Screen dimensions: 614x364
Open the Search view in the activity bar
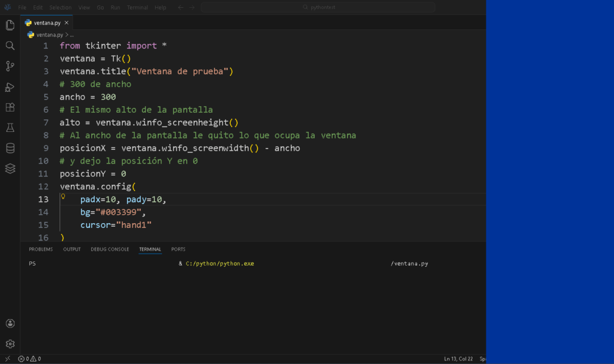(x=10, y=46)
